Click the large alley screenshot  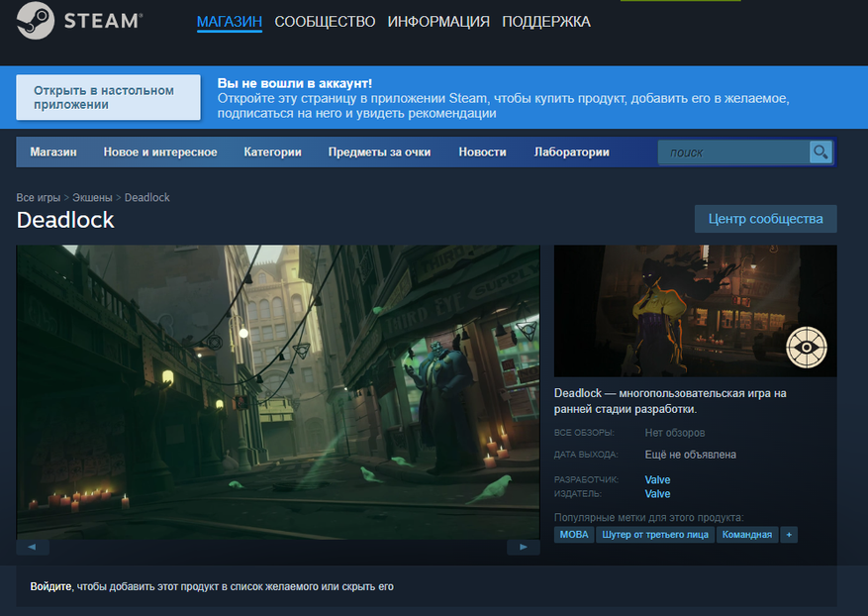coord(278,392)
